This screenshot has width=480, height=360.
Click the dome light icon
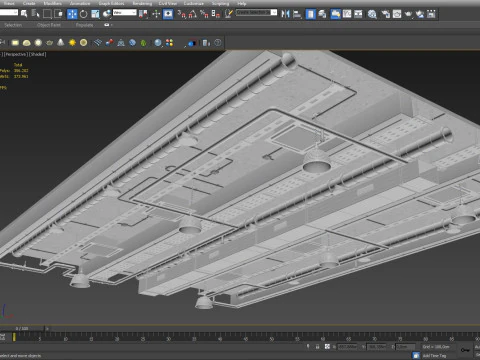27,43
